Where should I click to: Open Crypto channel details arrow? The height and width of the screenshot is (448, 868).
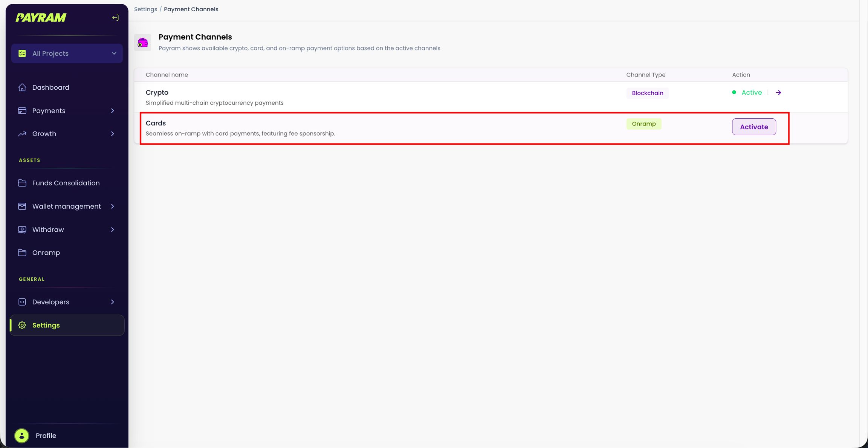(778, 93)
